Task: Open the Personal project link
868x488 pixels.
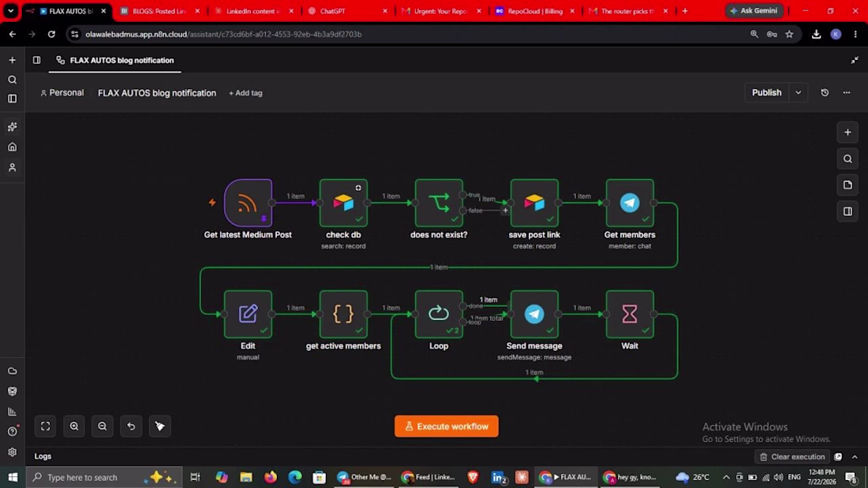Action: pyautogui.click(x=62, y=93)
